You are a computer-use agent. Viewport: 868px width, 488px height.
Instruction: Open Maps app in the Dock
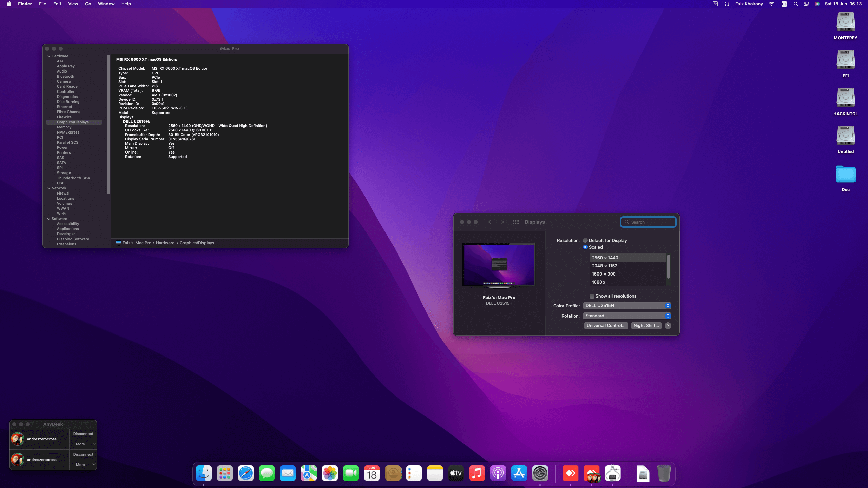pyautogui.click(x=309, y=473)
